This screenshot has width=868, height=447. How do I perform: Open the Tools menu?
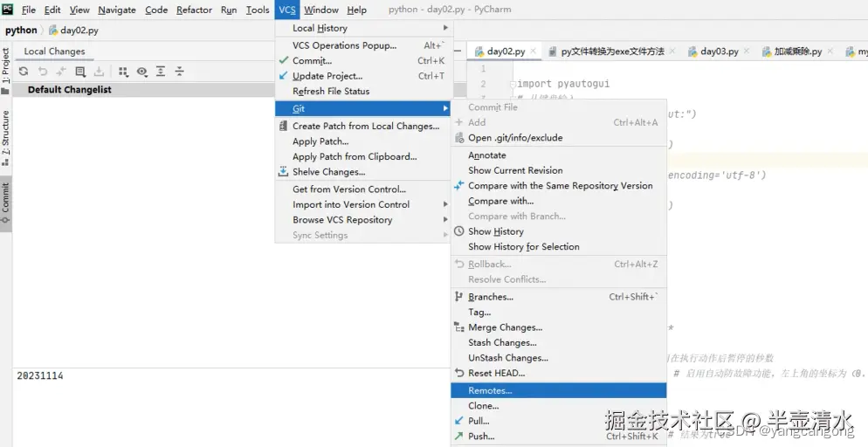coord(258,10)
